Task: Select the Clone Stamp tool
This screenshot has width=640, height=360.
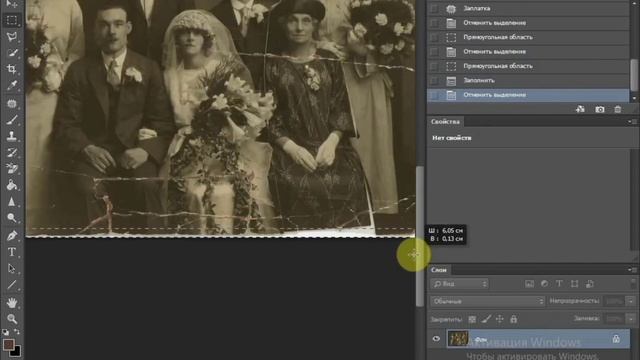Action: [12, 136]
